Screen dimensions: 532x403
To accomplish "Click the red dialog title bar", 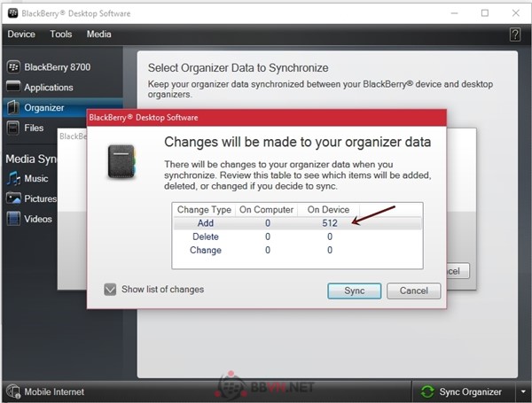I will click(x=266, y=118).
